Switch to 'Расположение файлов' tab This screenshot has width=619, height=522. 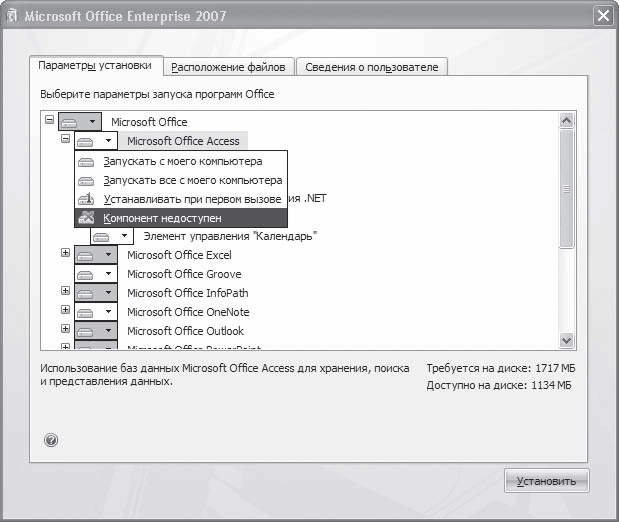[x=228, y=67]
